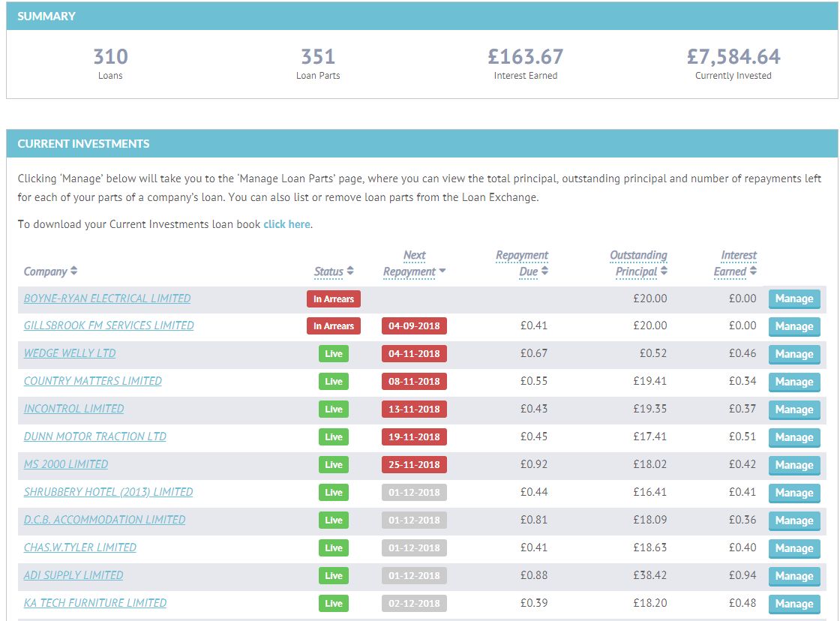Click the Repayment Due column header
Viewport: 840px width, 621px height.
click(522, 263)
